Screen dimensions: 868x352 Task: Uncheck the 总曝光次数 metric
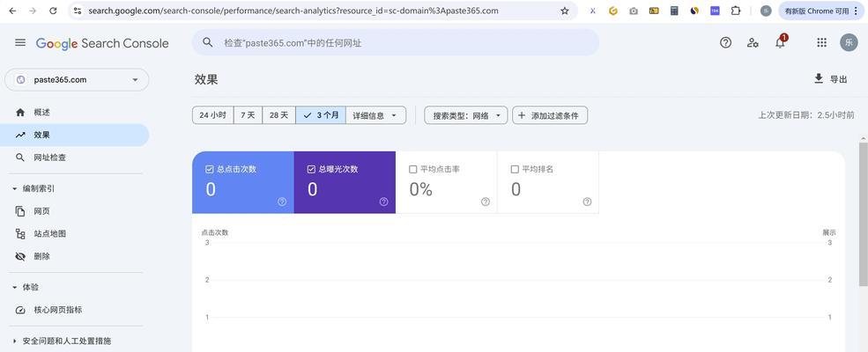[311, 169]
